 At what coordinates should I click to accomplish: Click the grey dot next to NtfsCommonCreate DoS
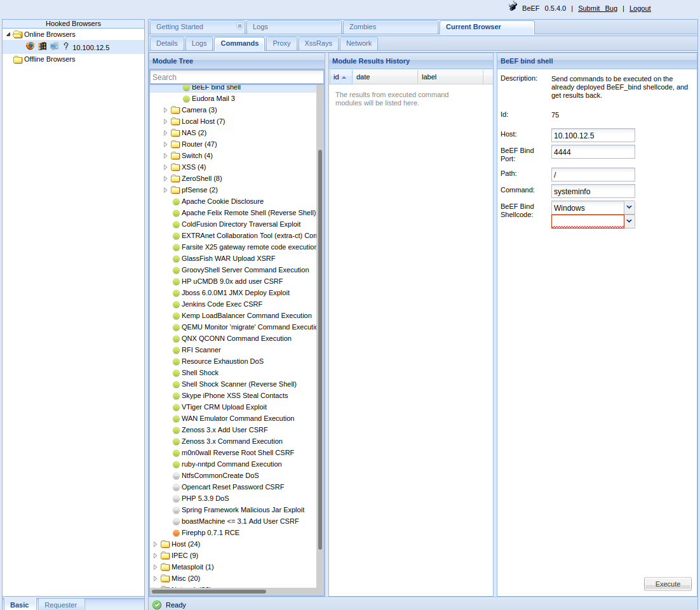coord(177,475)
